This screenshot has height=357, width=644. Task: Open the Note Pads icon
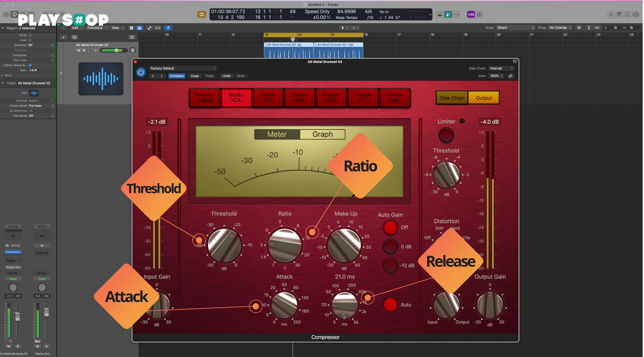pyautogui.click(x=619, y=14)
